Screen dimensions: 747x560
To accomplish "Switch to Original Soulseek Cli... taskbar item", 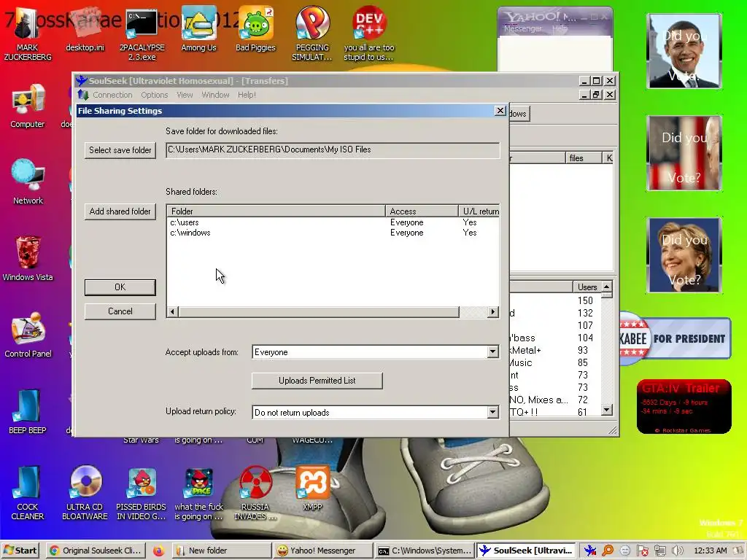I will coord(96,551).
